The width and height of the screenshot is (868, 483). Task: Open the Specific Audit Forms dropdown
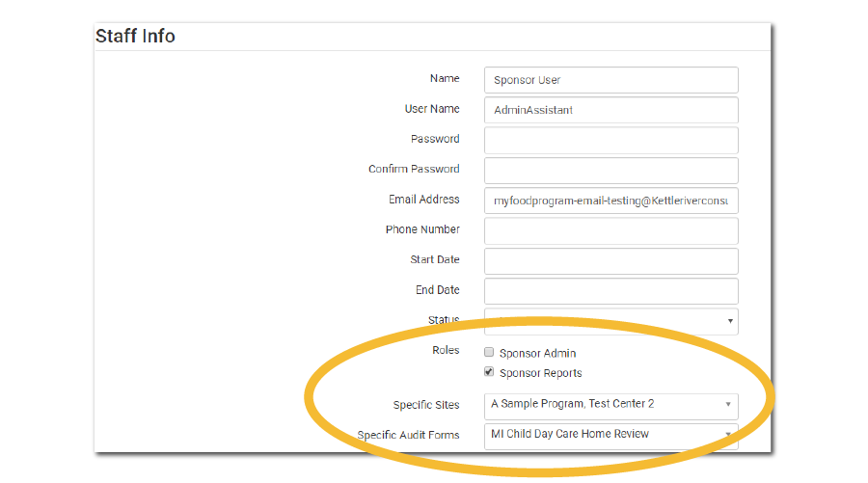point(610,434)
